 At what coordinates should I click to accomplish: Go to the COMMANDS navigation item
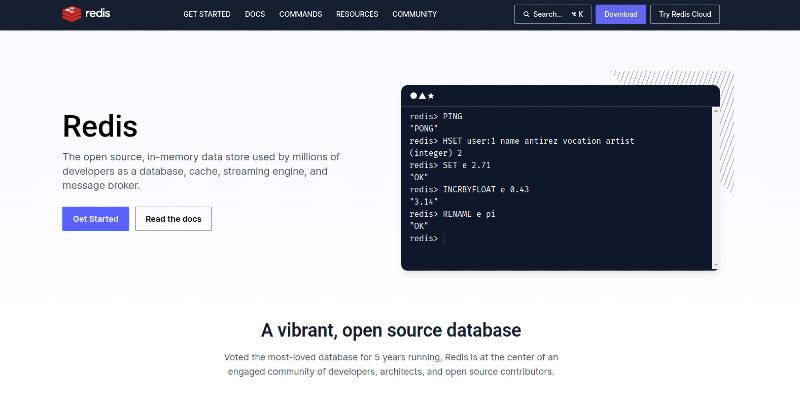[x=301, y=14]
